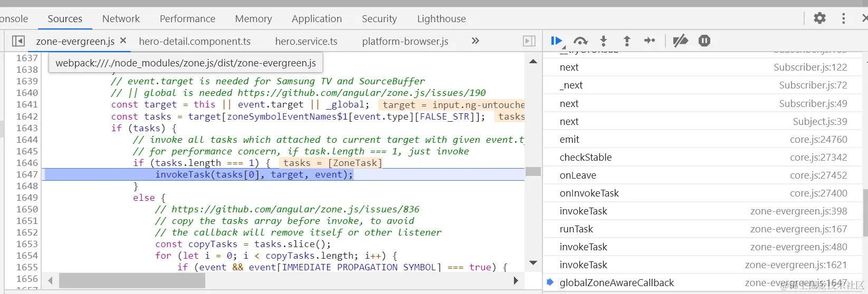868x294 pixels.
Task: Open the DevTools three-dot menu
Action: (843, 18)
